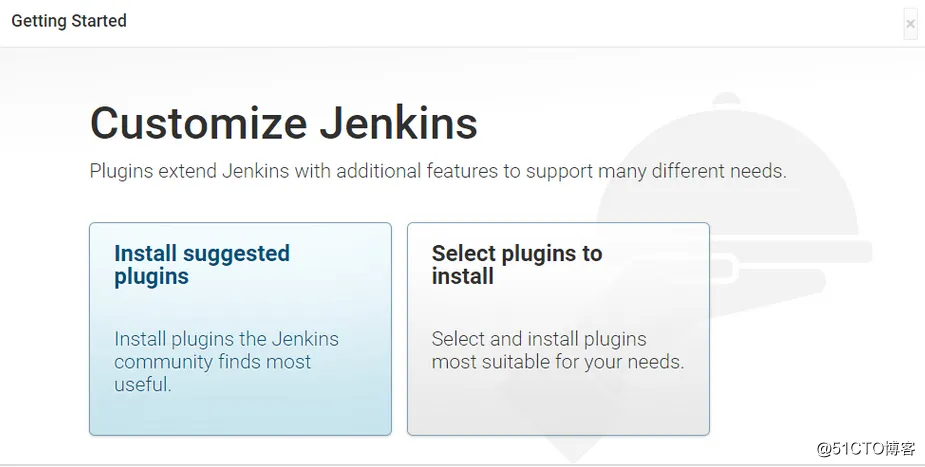Screen dimensions: 925x467
Task: Click the Getting Started dialog title
Action: point(69,20)
